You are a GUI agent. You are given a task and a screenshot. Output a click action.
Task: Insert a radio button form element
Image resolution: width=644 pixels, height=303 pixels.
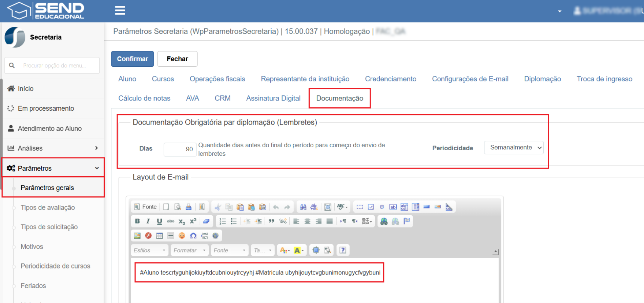tap(382, 207)
